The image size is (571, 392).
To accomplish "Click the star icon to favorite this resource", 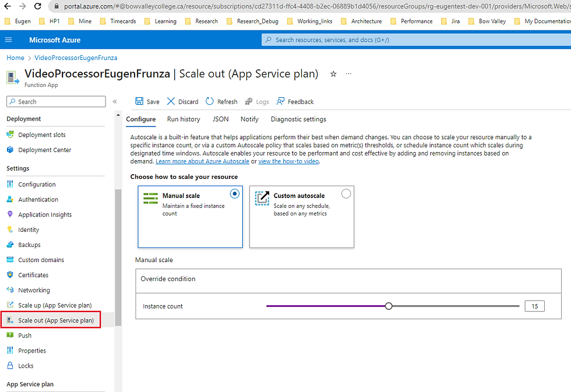I will (x=333, y=74).
